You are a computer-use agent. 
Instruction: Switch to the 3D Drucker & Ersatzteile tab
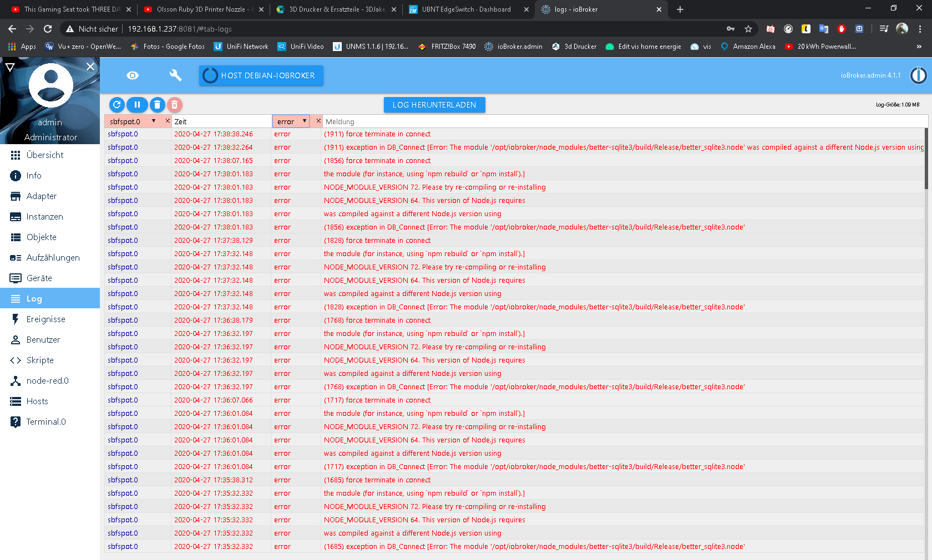[337, 9]
